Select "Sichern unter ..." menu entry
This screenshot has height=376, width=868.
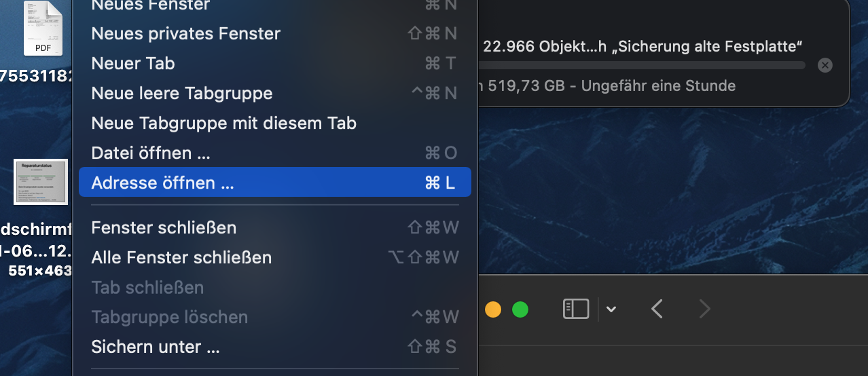pos(156,347)
